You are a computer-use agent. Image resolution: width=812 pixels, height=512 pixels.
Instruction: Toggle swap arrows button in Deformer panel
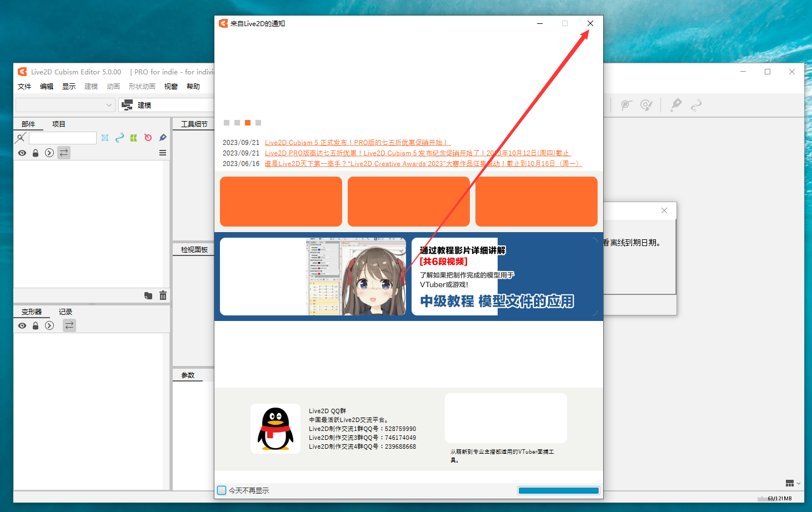click(x=69, y=325)
